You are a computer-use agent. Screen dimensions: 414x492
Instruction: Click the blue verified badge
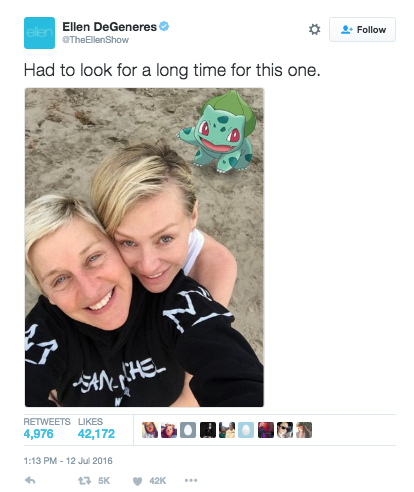pos(164,26)
